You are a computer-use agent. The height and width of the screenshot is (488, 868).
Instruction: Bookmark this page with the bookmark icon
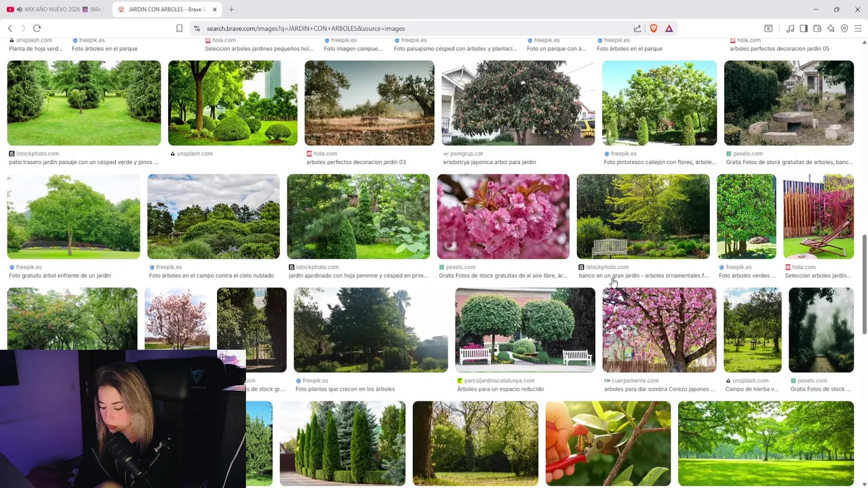coord(179,28)
